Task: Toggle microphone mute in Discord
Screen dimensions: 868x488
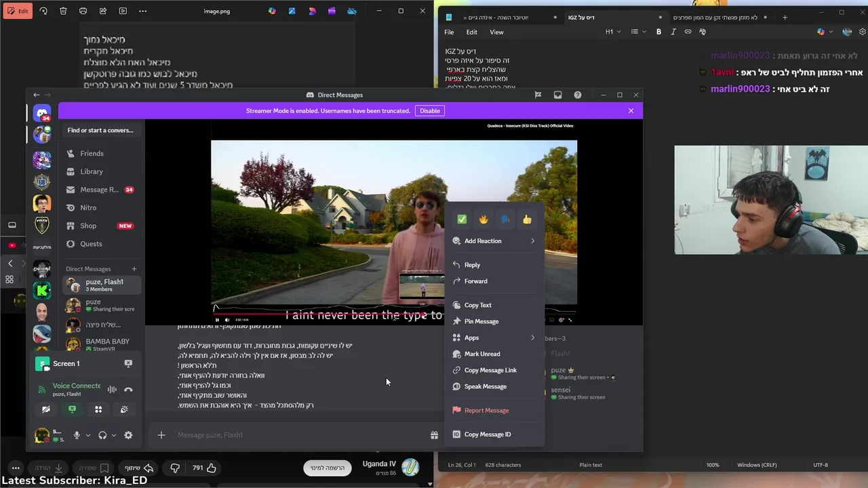Action: point(77,435)
